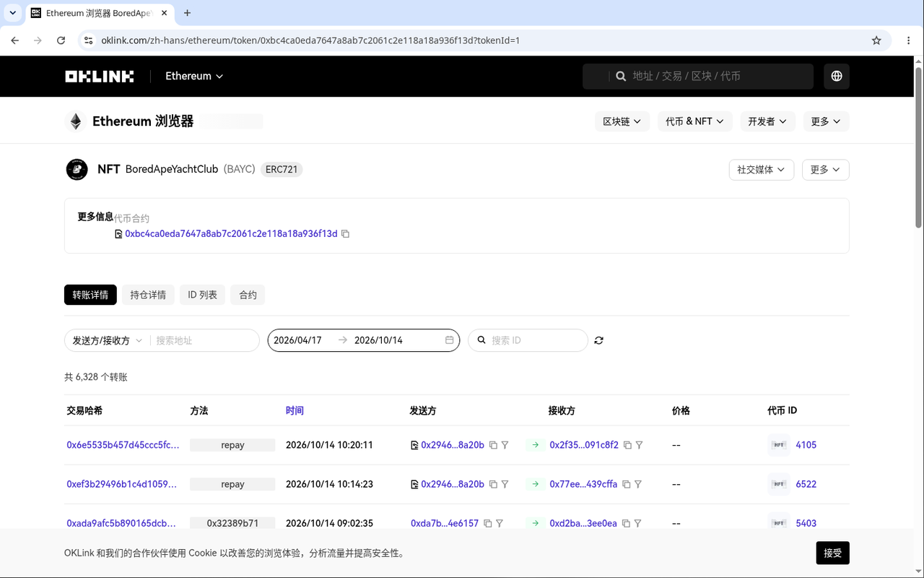Switch to the 持仓详情 tab
The width and height of the screenshot is (924, 578).
(148, 295)
